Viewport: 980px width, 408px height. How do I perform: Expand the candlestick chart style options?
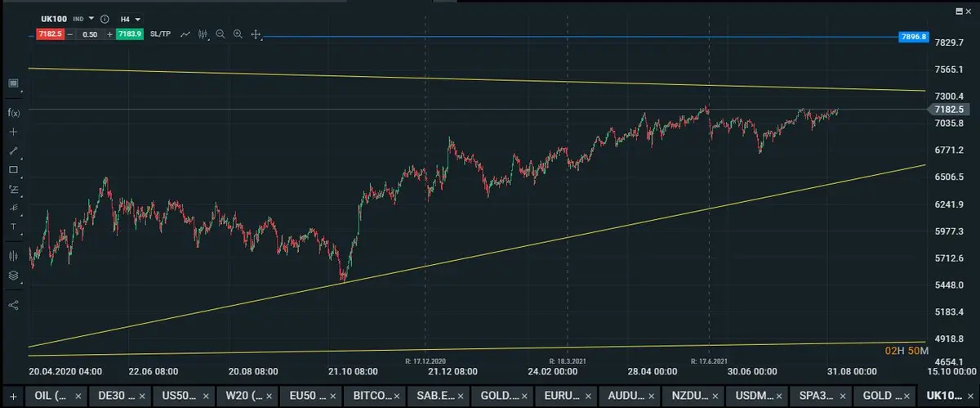click(x=203, y=34)
